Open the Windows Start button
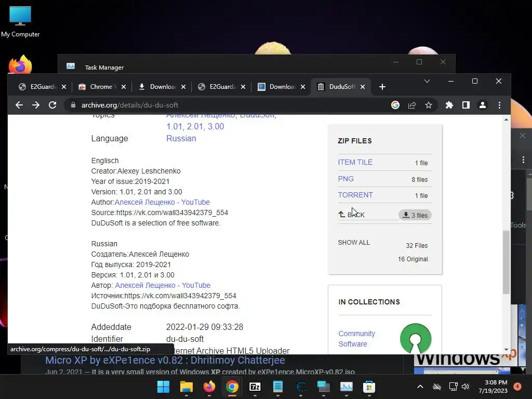 click(x=163, y=387)
